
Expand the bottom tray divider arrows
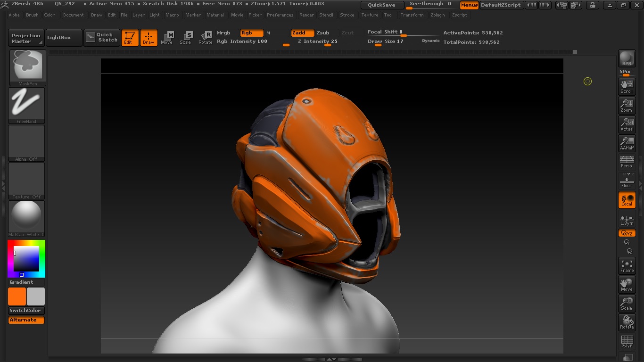[x=331, y=359]
